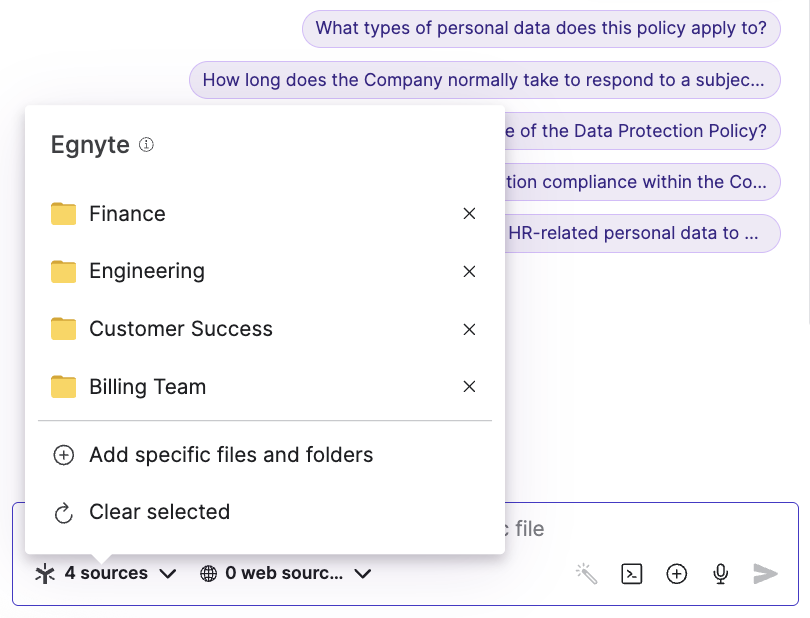Expand the web sources dropdown chevron
Image resolution: width=810 pixels, height=618 pixels.
click(x=363, y=574)
